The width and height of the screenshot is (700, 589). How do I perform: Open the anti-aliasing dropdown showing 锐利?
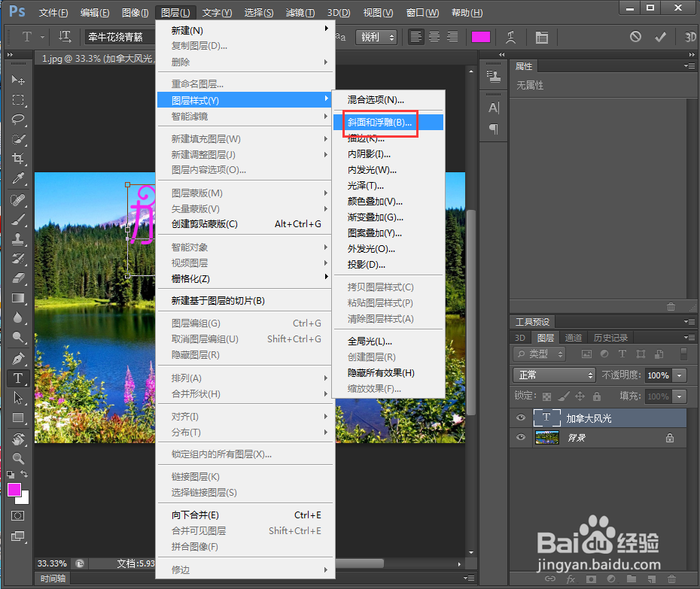click(x=376, y=35)
